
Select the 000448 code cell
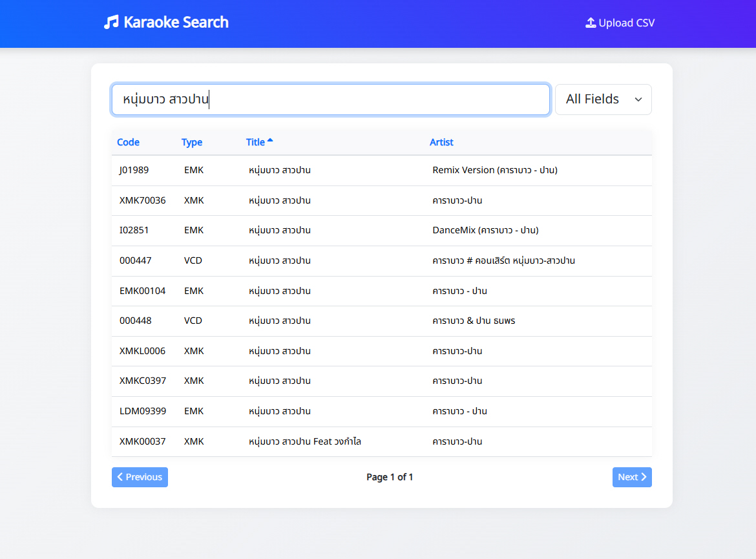click(136, 321)
